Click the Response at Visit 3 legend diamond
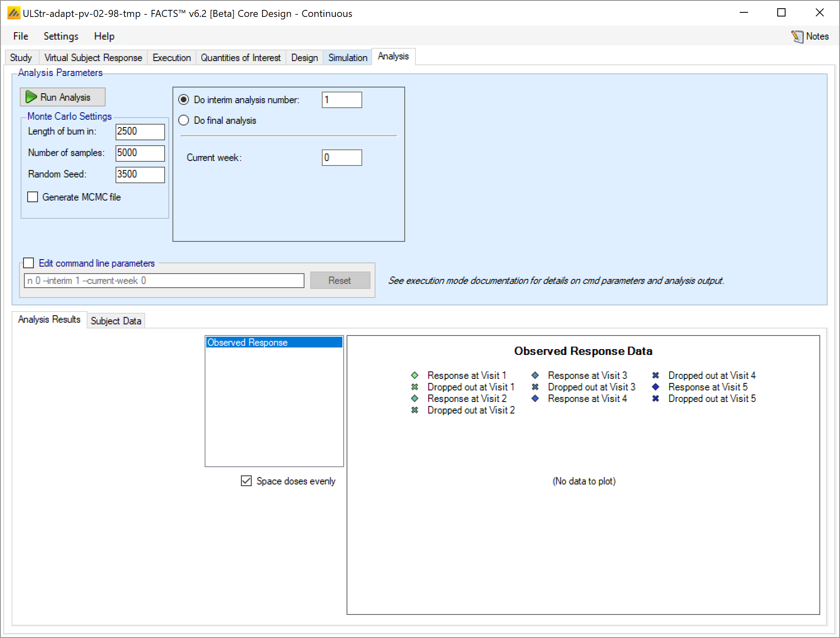 pyautogui.click(x=535, y=376)
